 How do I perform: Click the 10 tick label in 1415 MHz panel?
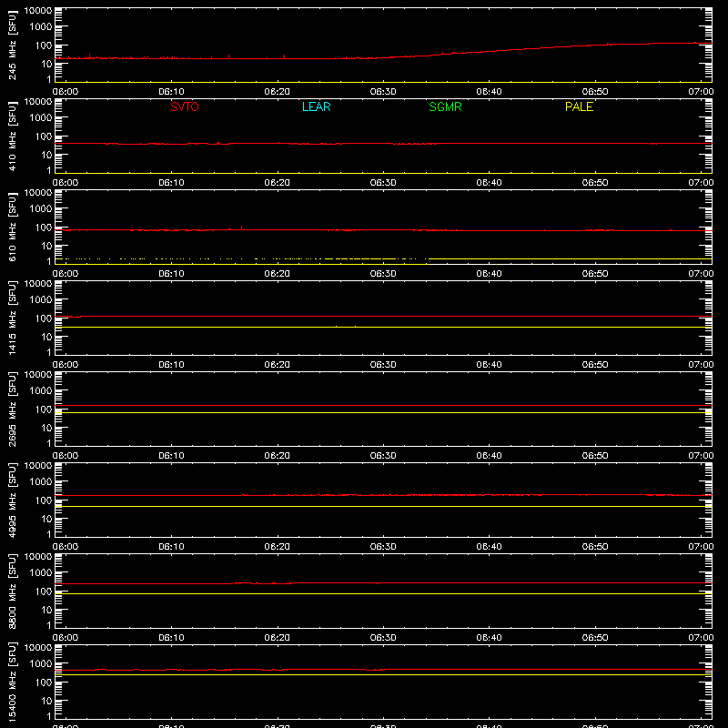[x=46, y=337]
